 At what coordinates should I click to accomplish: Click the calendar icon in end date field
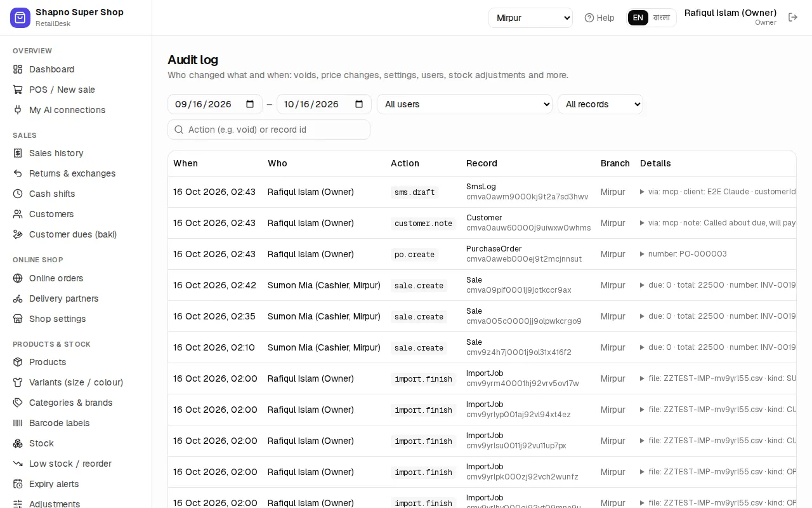[x=359, y=104]
